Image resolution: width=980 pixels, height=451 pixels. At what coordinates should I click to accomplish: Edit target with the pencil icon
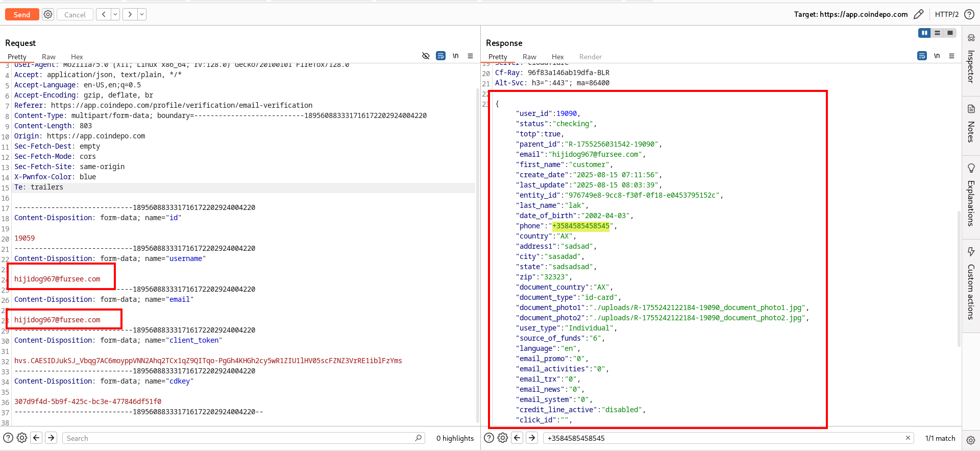click(918, 14)
